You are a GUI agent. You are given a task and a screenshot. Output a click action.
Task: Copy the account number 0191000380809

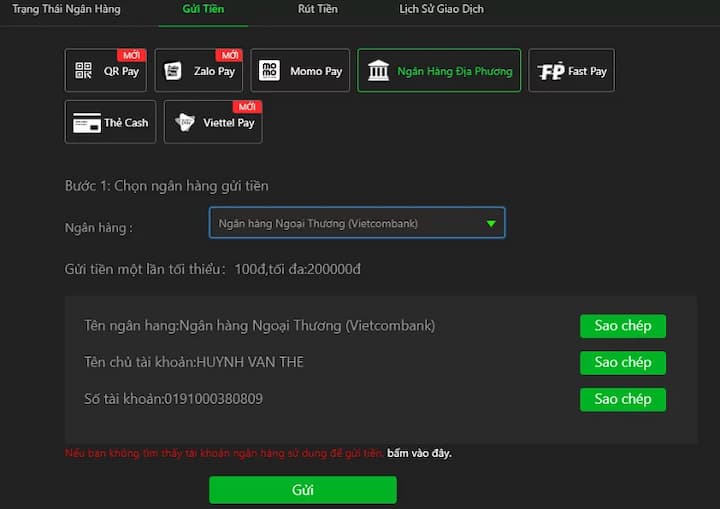pos(622,399)
